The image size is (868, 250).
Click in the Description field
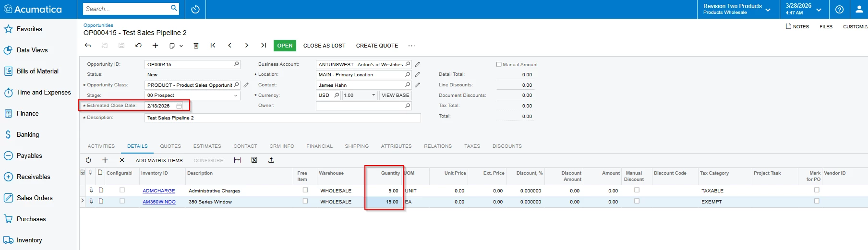[282, 118]
